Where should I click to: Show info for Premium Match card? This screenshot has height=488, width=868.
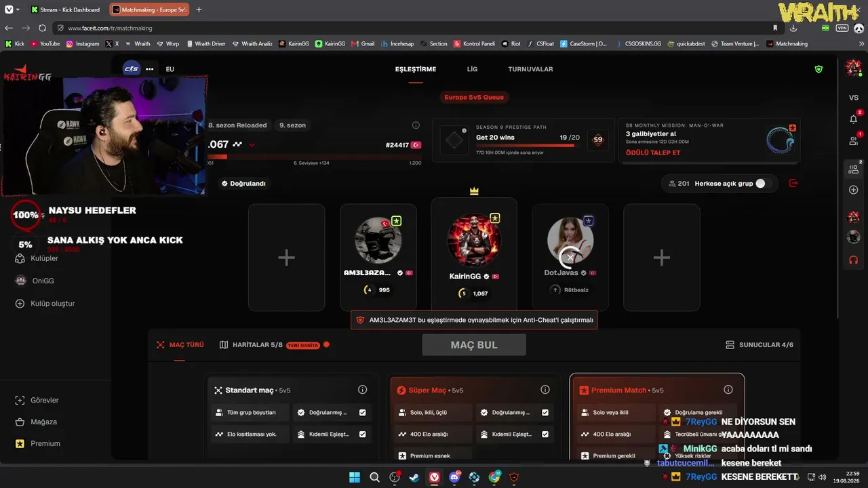pyautogui.click(x=728, y=390)
